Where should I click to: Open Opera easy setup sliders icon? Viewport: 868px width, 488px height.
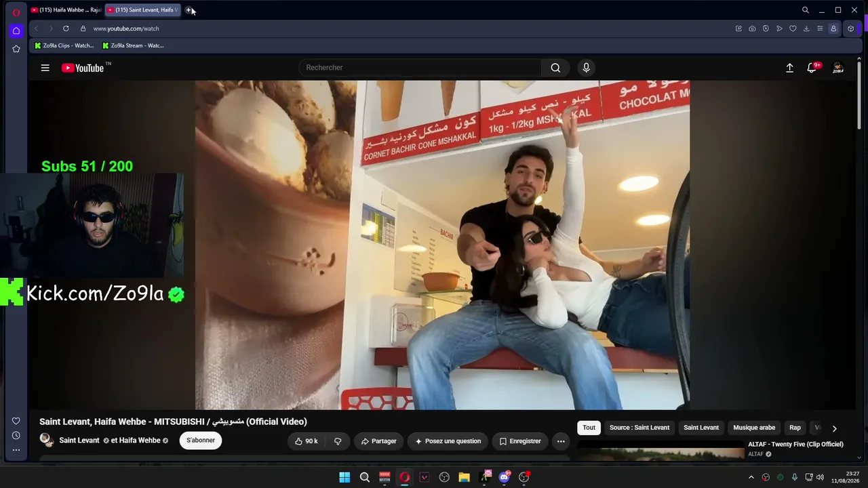point(820,28)
